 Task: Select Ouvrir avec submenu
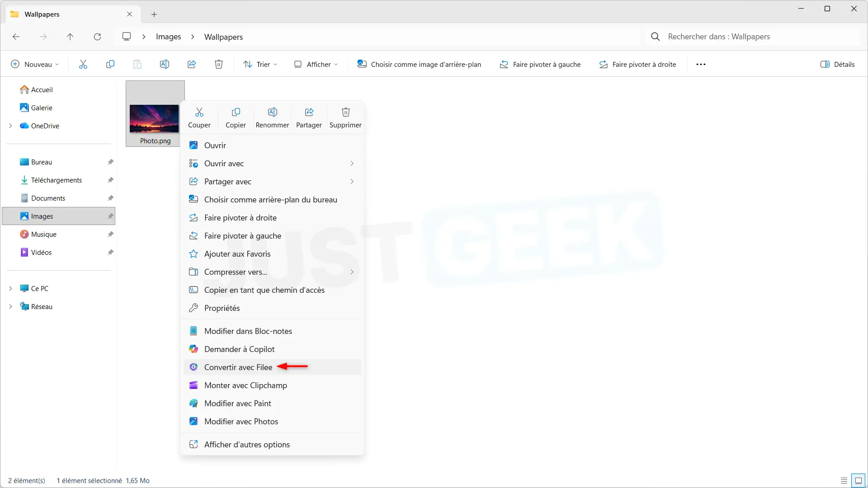pos(273,163)
